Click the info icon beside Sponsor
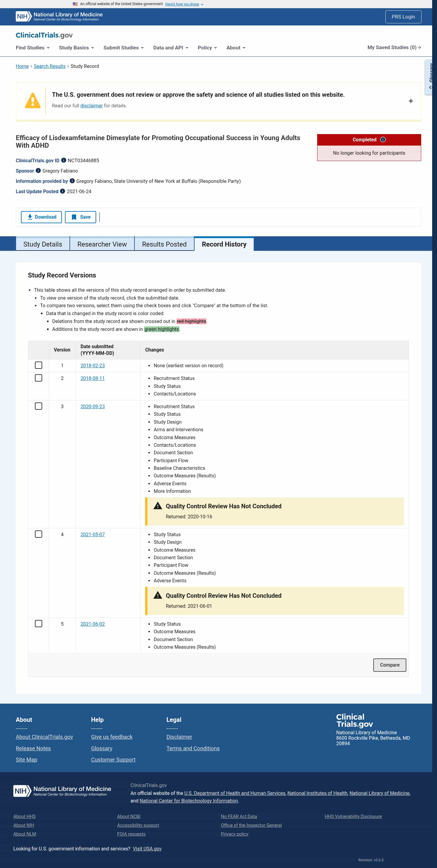Image resolution: width=437 pixels, height=868 pixels. point(38,170)
